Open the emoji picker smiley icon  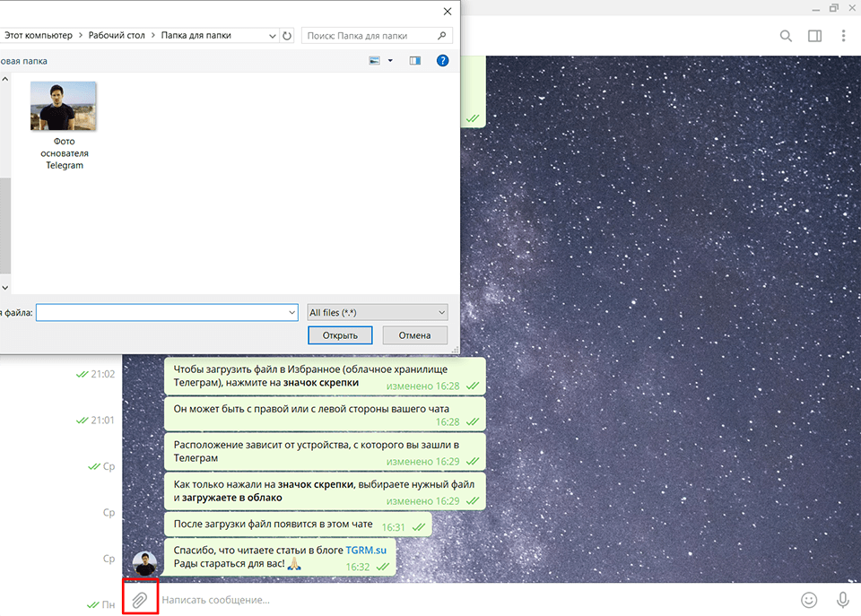coord(809,599)
